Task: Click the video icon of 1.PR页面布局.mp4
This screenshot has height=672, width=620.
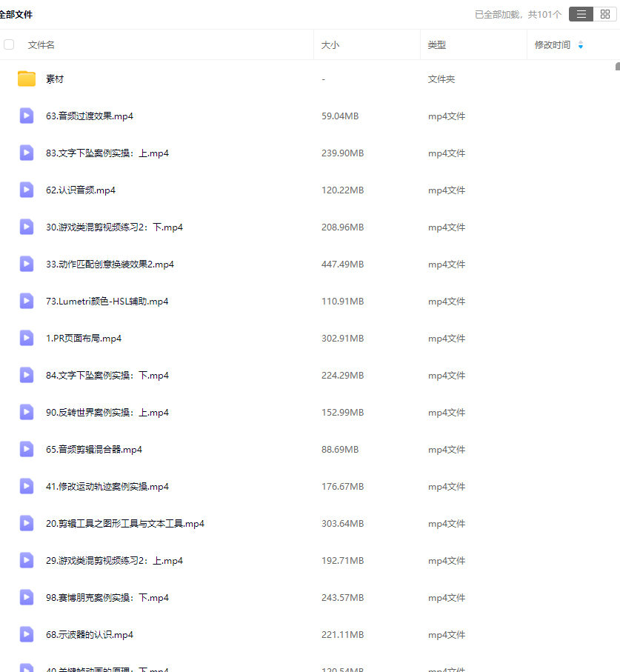Action: (27, 338)
